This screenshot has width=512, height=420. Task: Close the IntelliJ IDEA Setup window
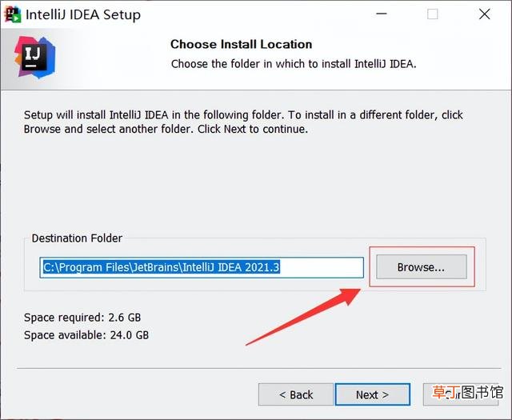(484, 14)
